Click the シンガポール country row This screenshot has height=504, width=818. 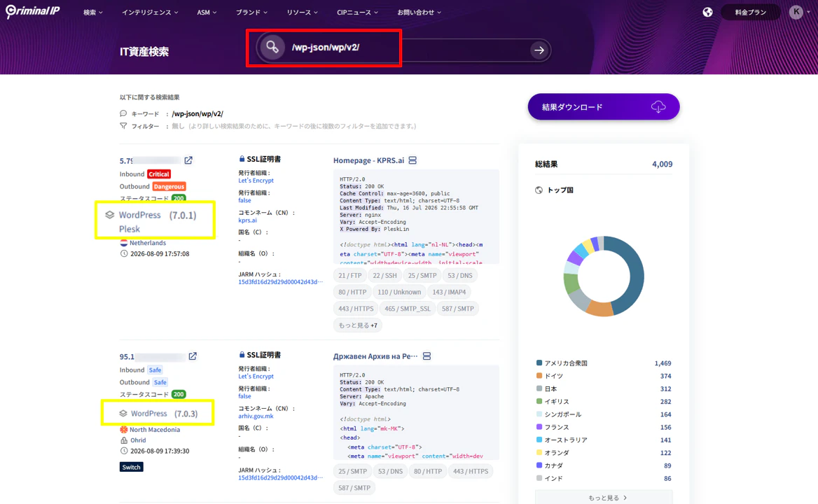tap(604, 414)
